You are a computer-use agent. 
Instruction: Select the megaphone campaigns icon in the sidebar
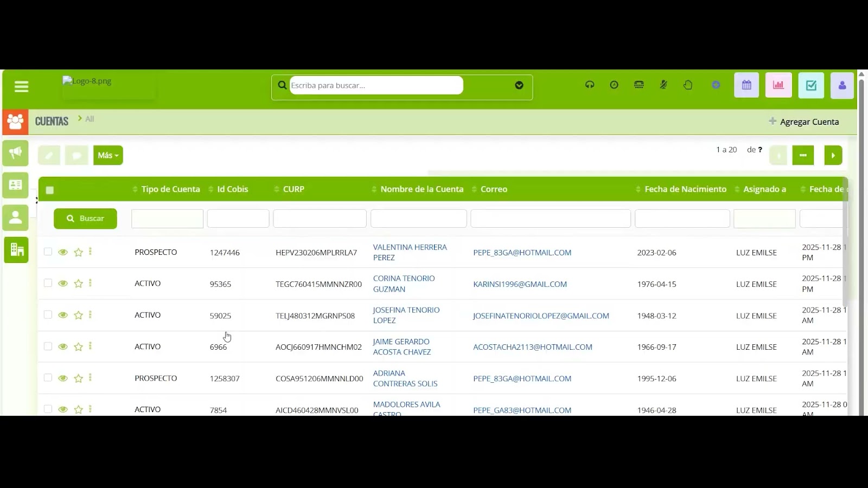[15, 153]
